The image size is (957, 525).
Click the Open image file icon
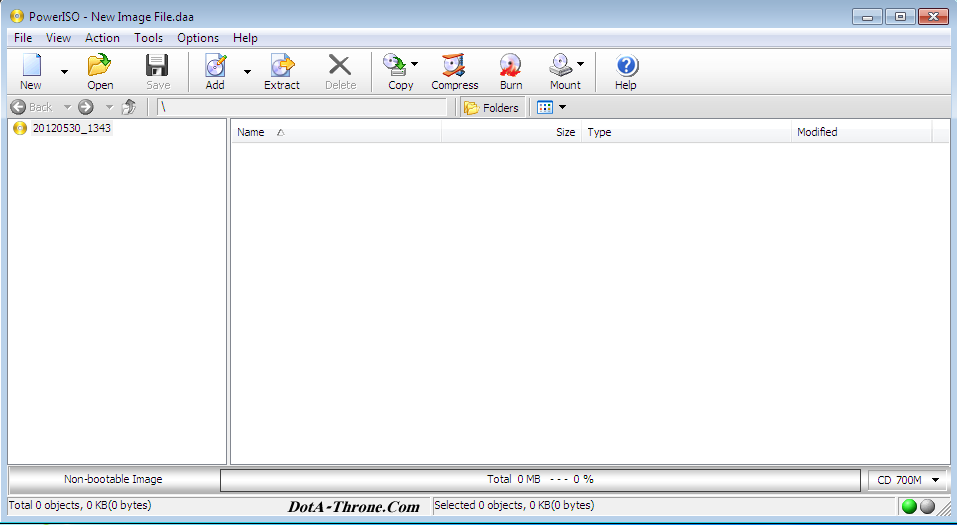[x=99, y=65]
